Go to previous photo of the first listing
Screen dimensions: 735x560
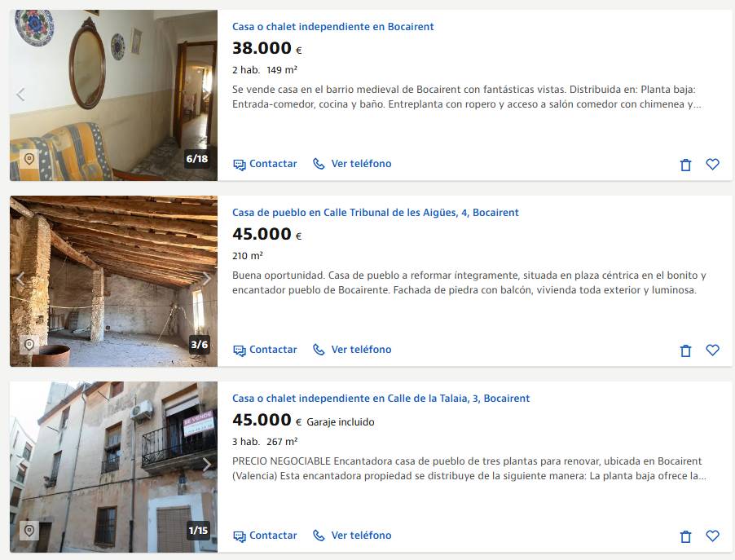click(x=20, y=95)
